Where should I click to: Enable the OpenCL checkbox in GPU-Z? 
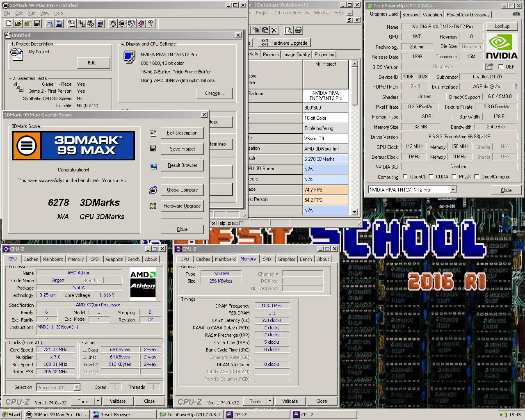pos(405,177)
